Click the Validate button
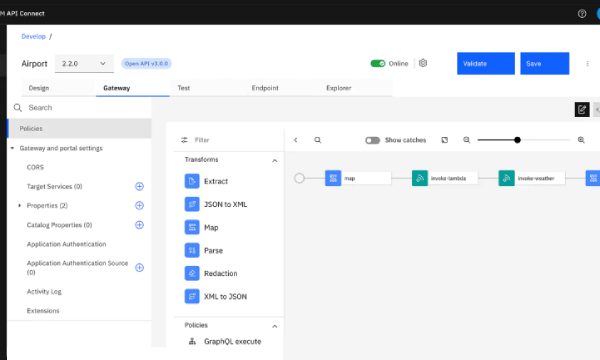This screenshot has height=360, width=600. (x=486, y=64)
